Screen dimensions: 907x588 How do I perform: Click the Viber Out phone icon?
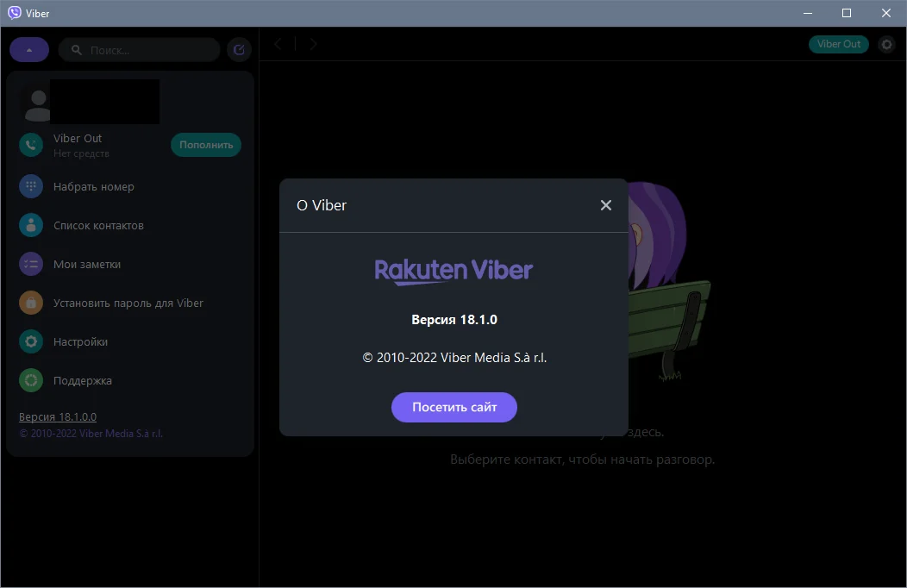point(31,145)
